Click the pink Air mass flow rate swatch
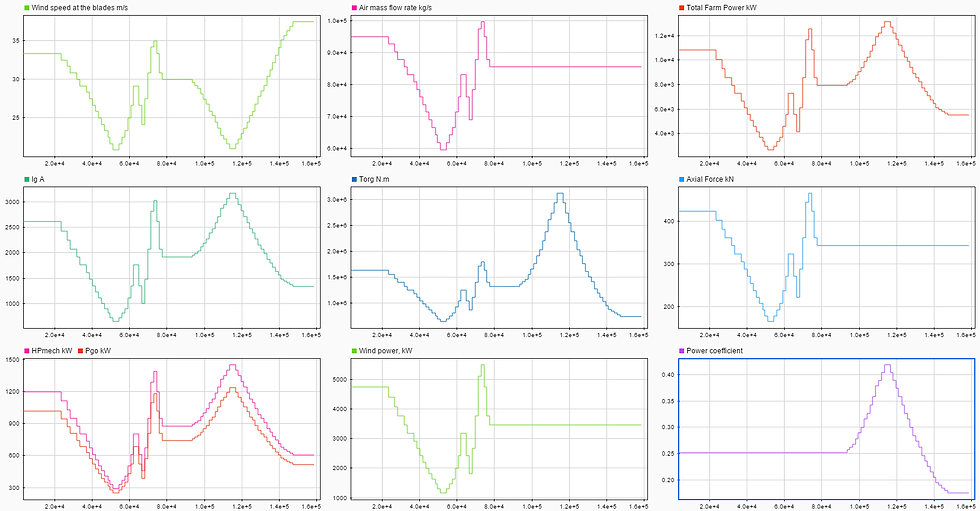The width and height of the screenshot is (980, 511). tap(354, 8)
